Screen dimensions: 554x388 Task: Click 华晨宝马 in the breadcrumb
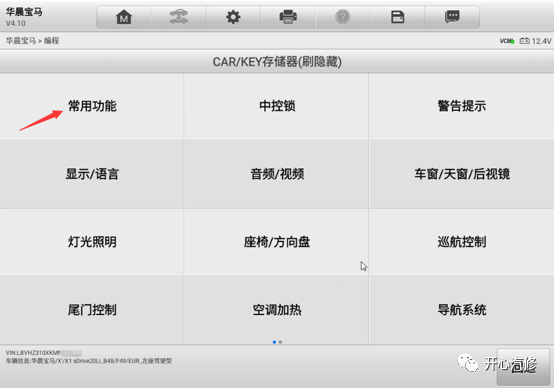tap(21, 41)
